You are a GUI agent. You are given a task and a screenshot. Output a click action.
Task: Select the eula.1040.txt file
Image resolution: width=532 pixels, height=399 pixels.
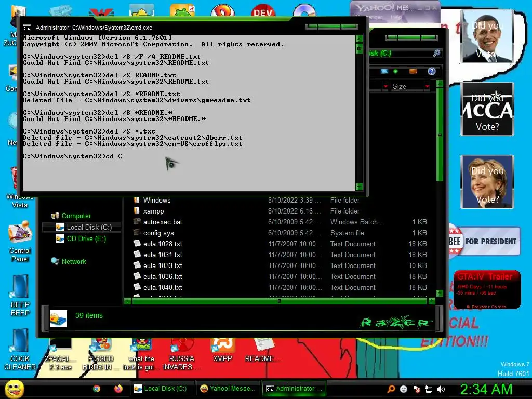click(x=280, y=287)
